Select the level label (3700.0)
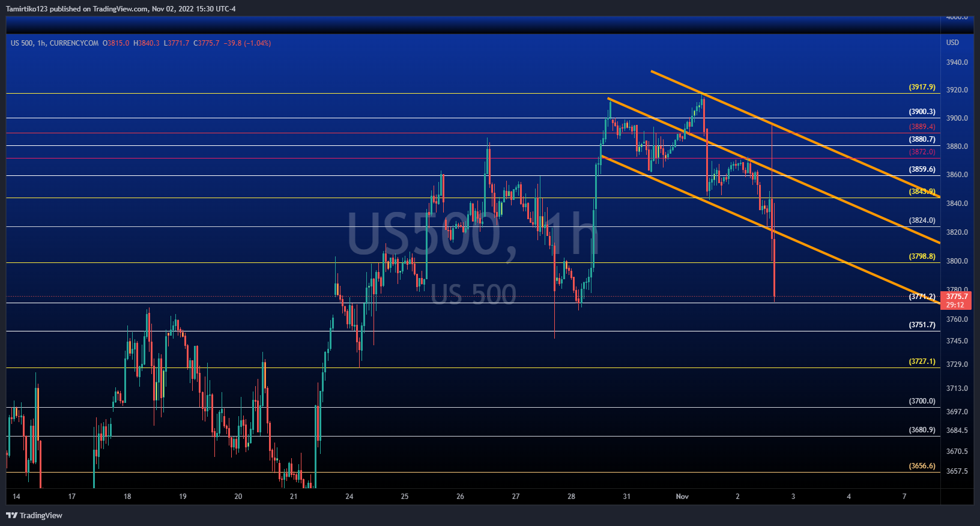 pos(922,401)
